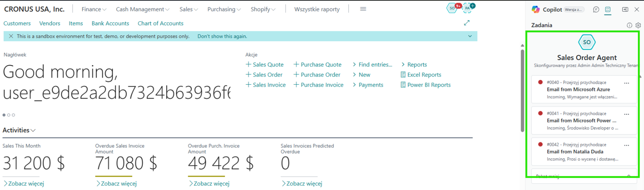Open more options for task #0040
The image size is (644, 190).
coord(627,83)
